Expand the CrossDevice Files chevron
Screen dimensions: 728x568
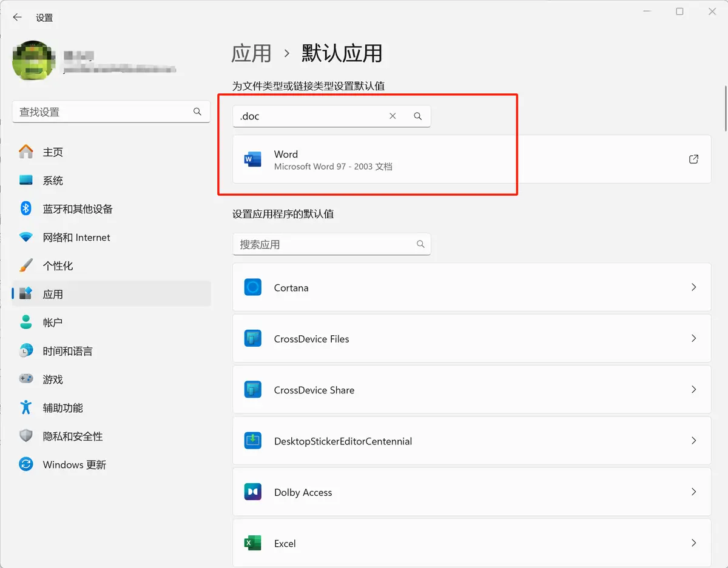click(x=694, y=338)
